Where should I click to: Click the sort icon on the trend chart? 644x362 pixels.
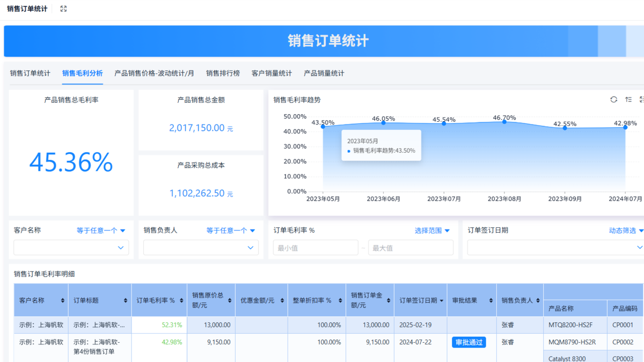point(628,100)
